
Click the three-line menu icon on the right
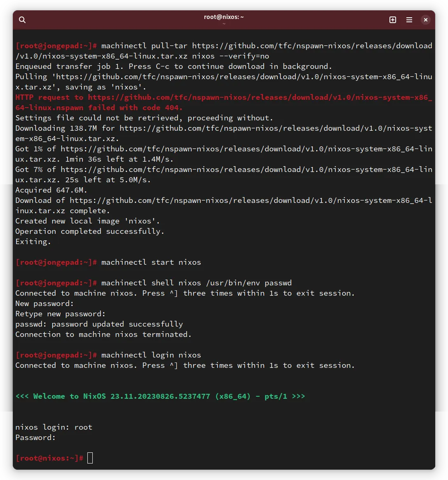coord(409,19)
